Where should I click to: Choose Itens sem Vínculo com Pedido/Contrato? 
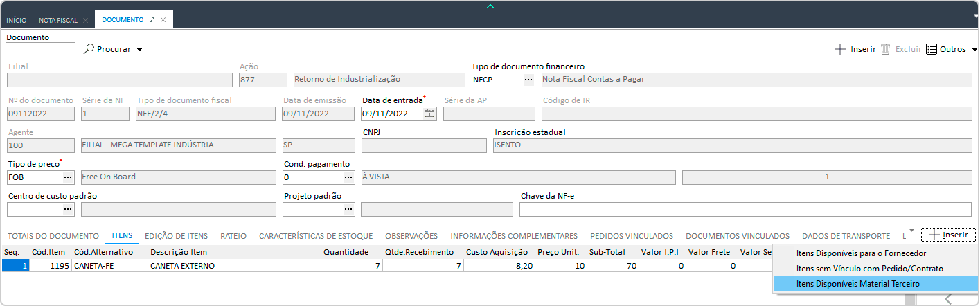click(869, 269)
